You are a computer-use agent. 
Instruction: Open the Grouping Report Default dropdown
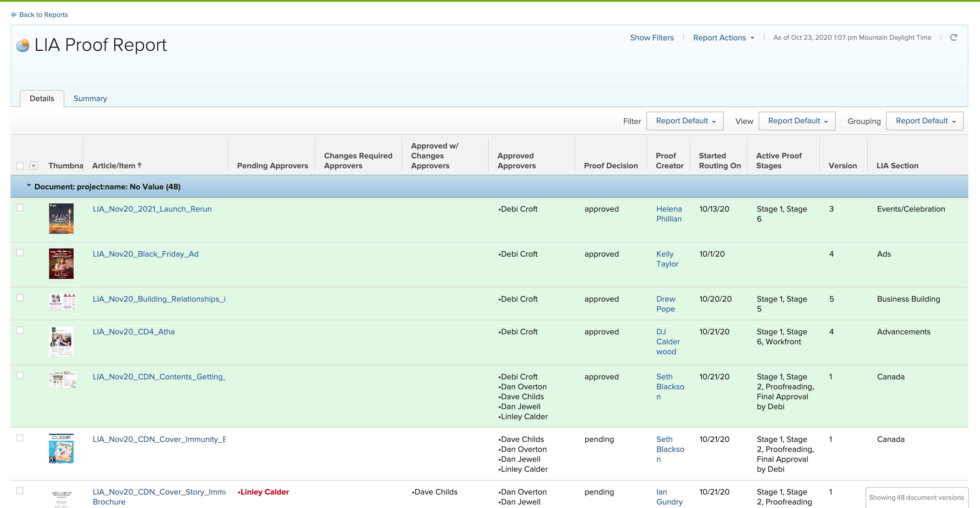925,121
